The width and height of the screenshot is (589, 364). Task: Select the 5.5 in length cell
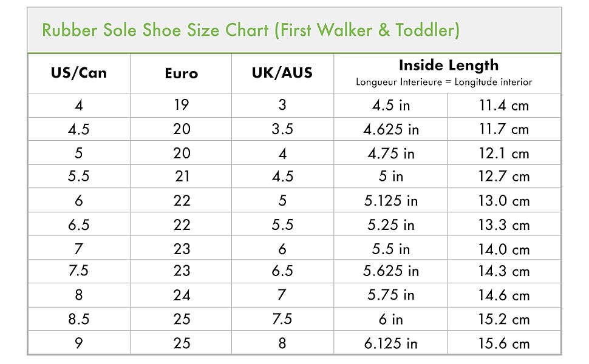(391, 249)
